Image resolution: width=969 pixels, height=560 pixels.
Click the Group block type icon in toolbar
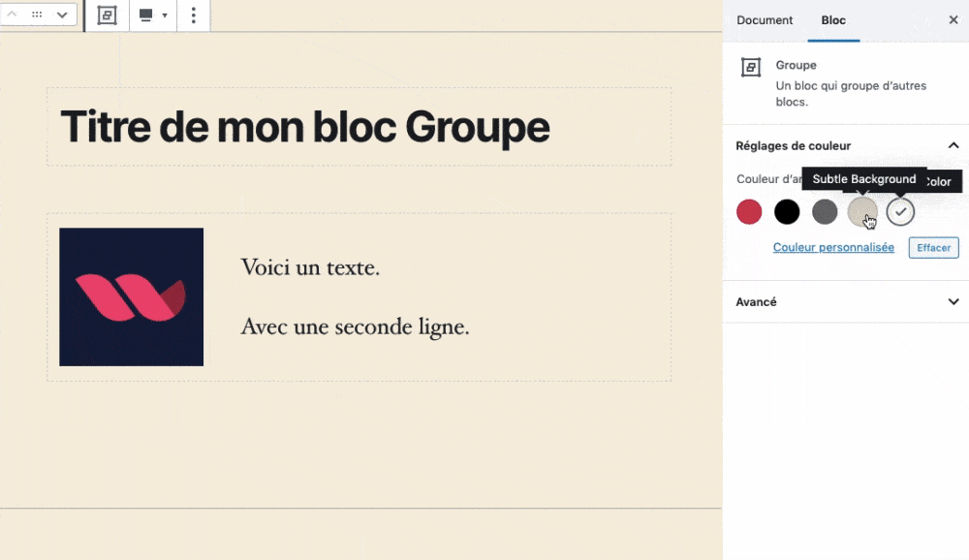click(x=107, y=16)
